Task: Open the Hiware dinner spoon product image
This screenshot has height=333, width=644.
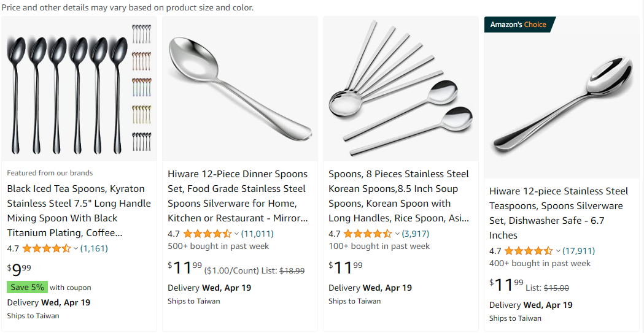Action: point(240,88)
